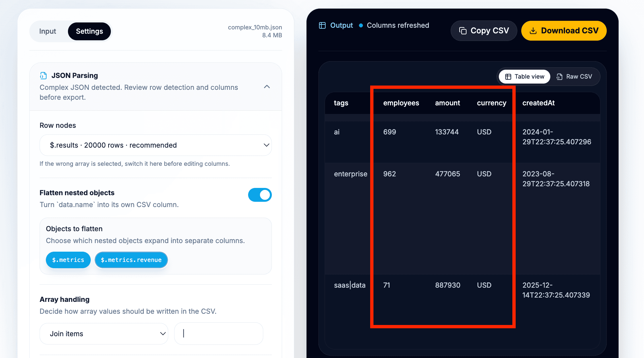Click employees value 699
This screenshot has height=358, width=644.
click(390, 132)
